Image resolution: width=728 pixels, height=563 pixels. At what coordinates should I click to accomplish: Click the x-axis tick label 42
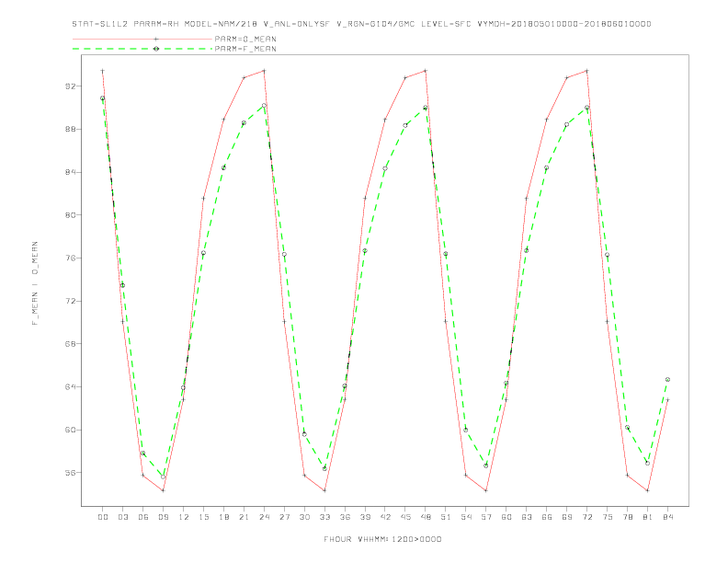click(385, 517)
